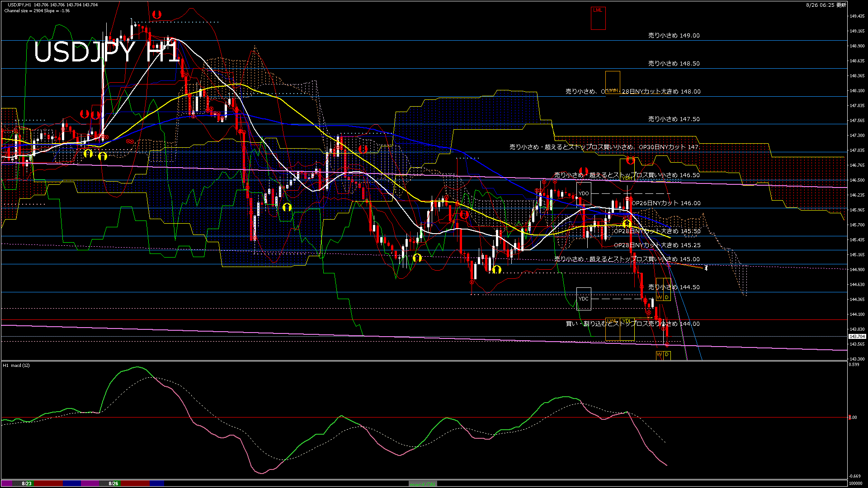Click the OP26日NYカット 146.00 label
This screenshot has width=868, height=488.
coord(666,203)
